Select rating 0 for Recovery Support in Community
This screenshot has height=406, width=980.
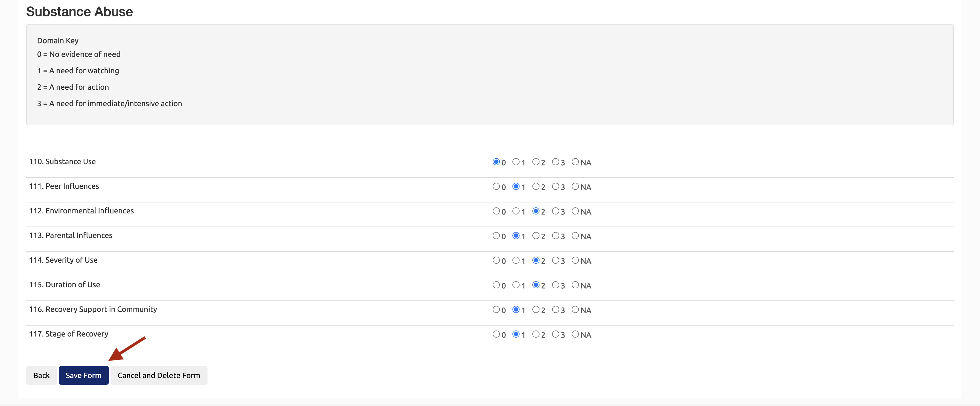[496, 309]
